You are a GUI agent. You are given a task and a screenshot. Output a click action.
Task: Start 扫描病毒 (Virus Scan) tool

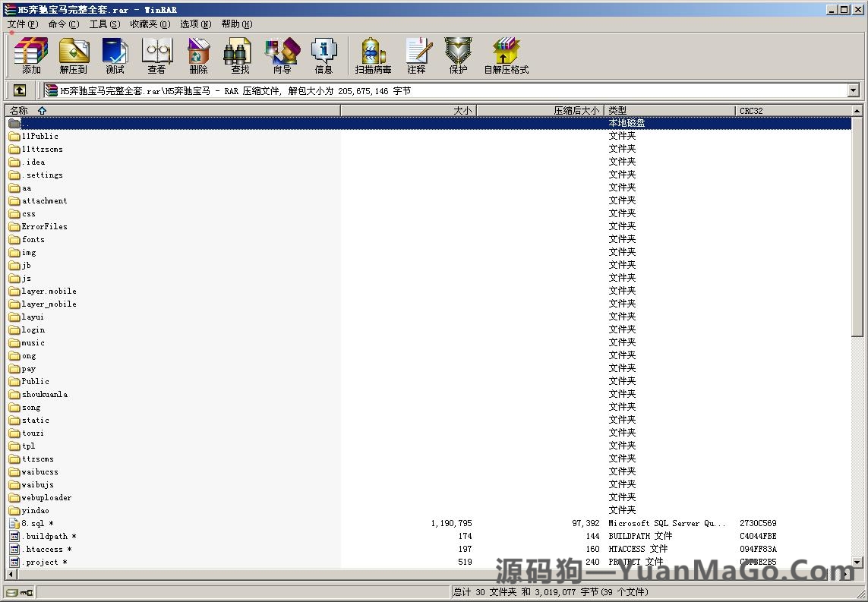(373, 56)
